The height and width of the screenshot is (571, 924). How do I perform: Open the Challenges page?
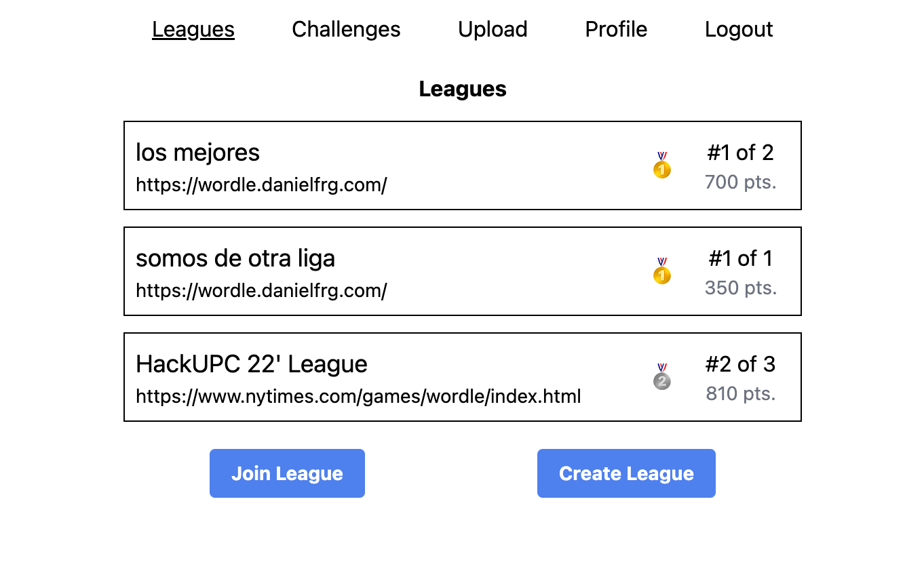(x=345, y=29)
